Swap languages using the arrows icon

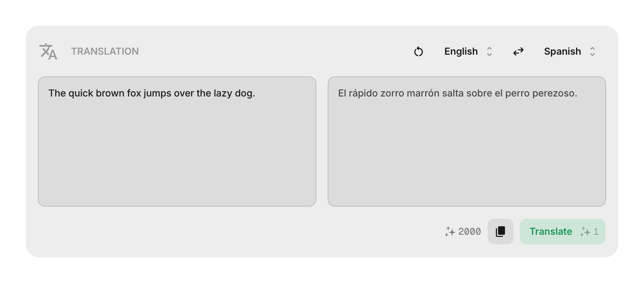(518, 51)
